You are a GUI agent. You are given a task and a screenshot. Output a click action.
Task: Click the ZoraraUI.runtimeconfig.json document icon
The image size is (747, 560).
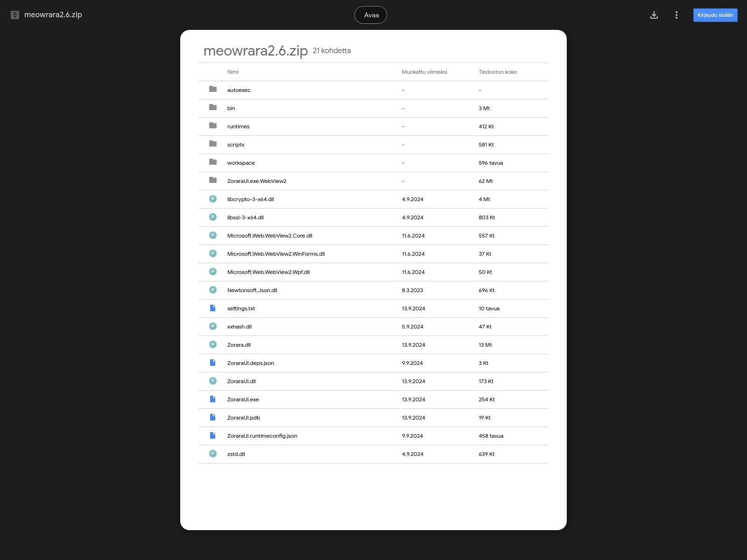pyautogui.click(x=213, y=435)
